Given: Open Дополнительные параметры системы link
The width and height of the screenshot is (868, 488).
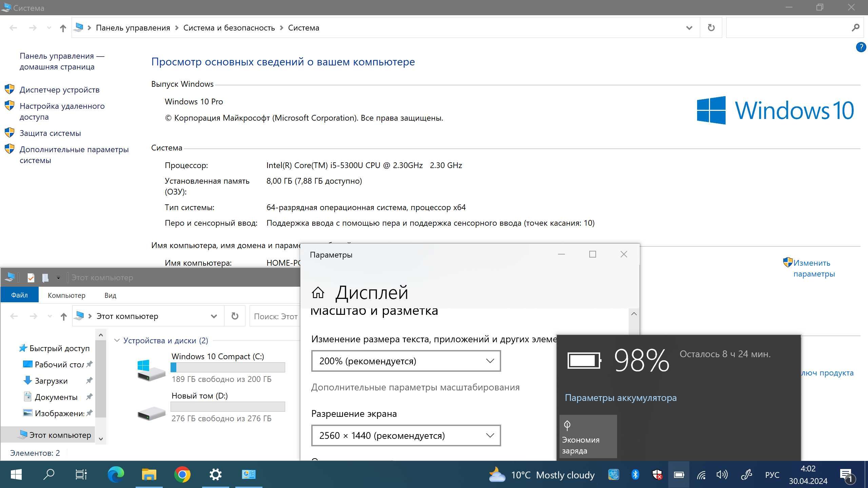Looking at the screenshot, I should tap(74, 155).
